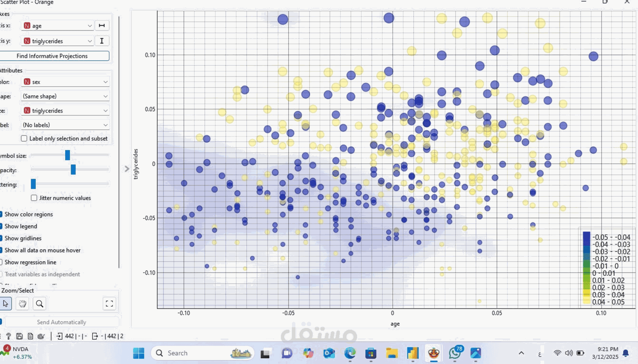Screen dimensions: 638x364
Task: Click control panel vertical scrollbar
Action: (x=119, y=143)
